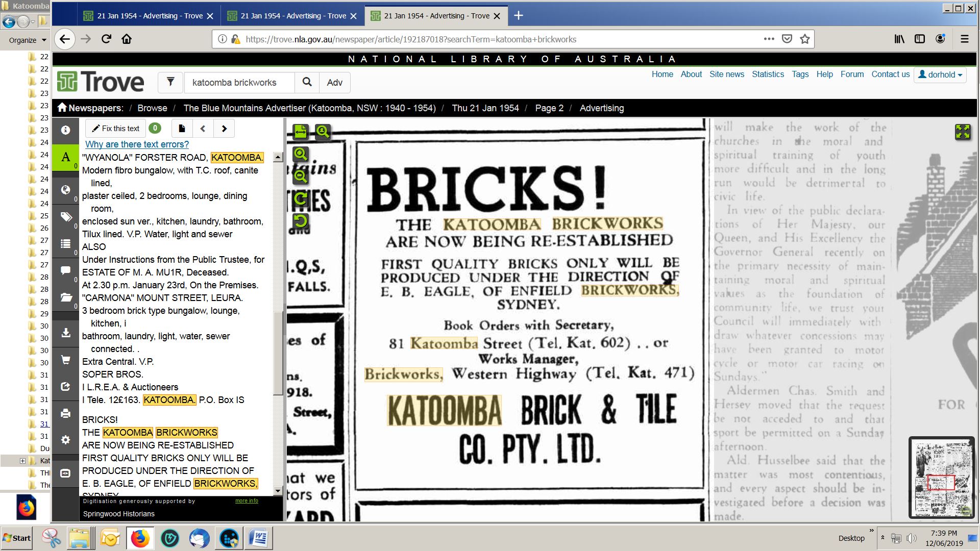Open Thu 21 Jan 1954 breadcrumb
Viewport: 980px width, 551px height.
(x=485, y=108)
